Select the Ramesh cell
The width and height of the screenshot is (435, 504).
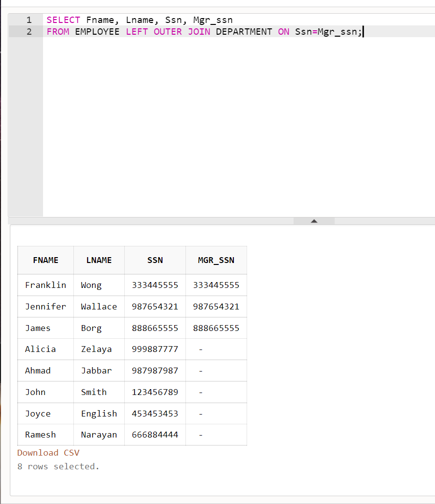click(x=46, y=435)
